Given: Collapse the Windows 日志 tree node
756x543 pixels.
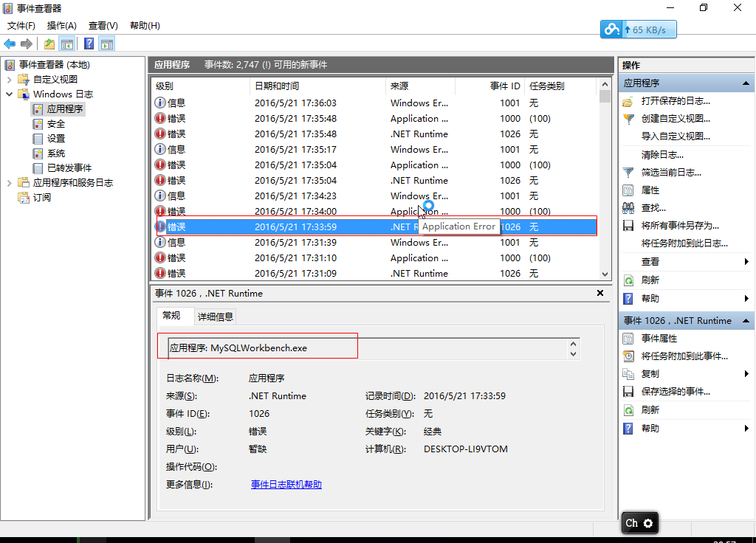Looking at the screenshot, I should tap(9, 94).
